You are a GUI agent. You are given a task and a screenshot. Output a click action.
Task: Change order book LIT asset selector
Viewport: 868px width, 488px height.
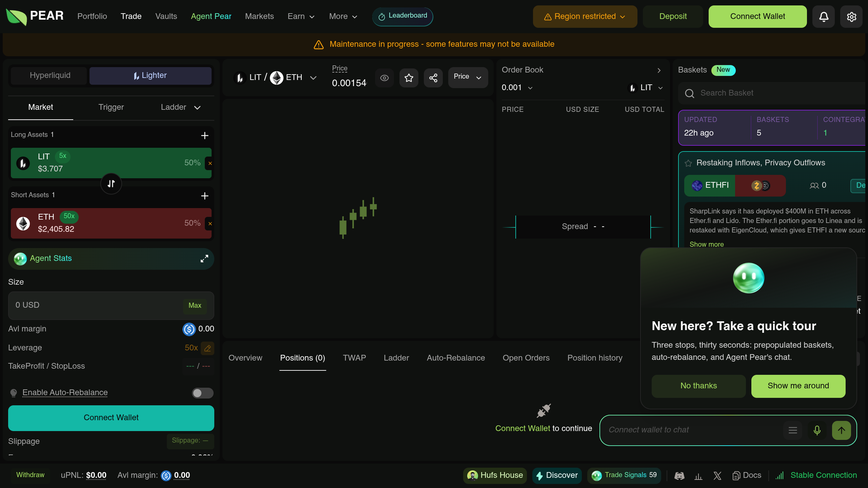click(x=645, y=88)
